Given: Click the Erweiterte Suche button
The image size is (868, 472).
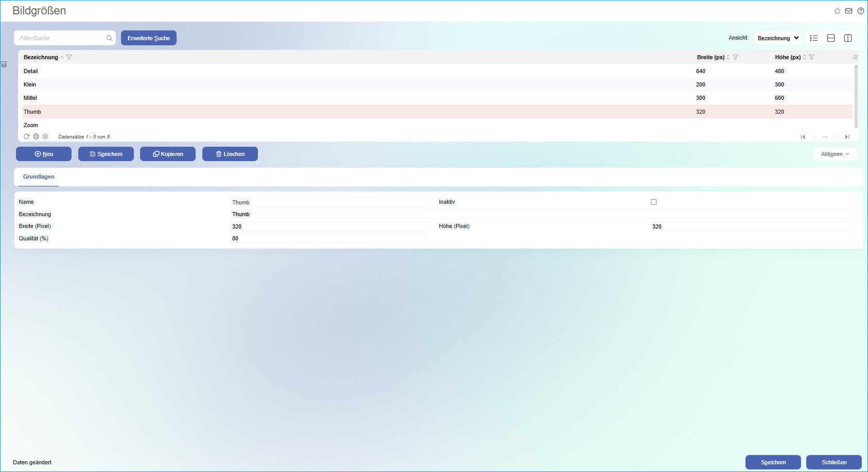Looking at the screenshot, I should 149,38.
